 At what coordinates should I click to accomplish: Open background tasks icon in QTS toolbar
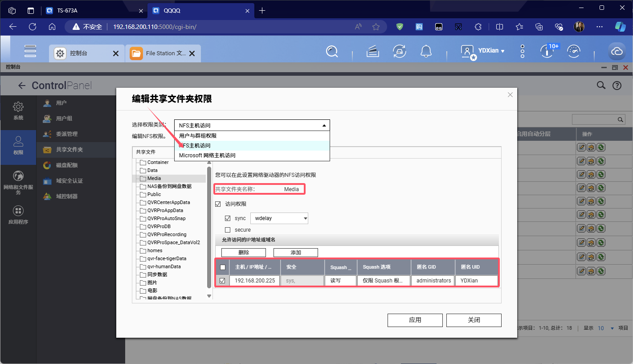(x=372, y=52)
